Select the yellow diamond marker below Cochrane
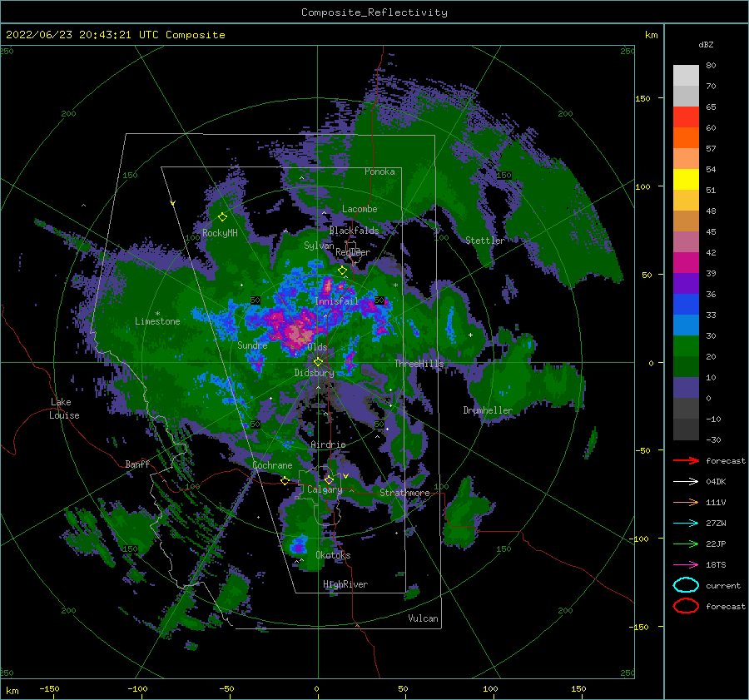 [285, 480]
